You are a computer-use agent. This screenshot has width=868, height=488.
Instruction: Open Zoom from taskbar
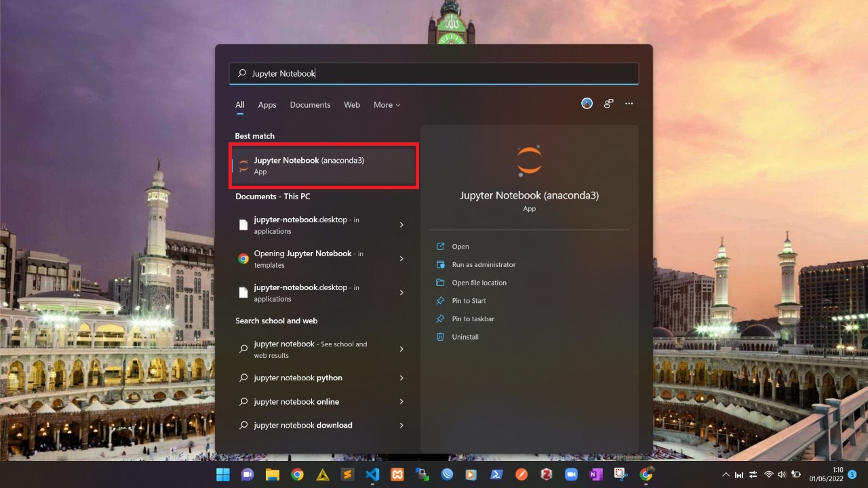click(572, 474)
